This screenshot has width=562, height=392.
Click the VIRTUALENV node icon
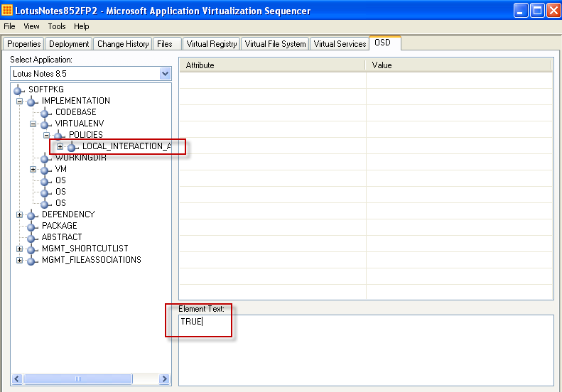[46, 124]
